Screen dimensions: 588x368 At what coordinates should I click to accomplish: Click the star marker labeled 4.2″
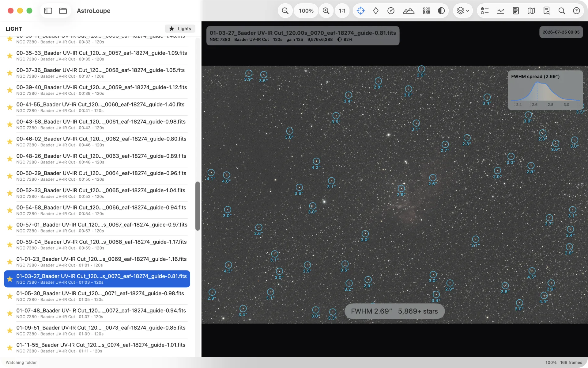click(316, 161)
